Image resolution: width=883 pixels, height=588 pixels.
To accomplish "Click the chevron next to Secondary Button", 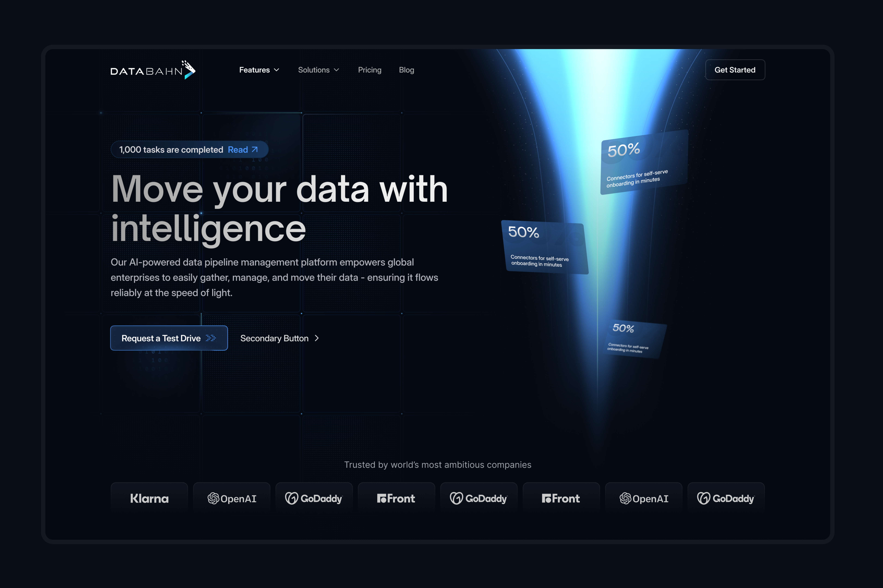I will pos(317,338).
